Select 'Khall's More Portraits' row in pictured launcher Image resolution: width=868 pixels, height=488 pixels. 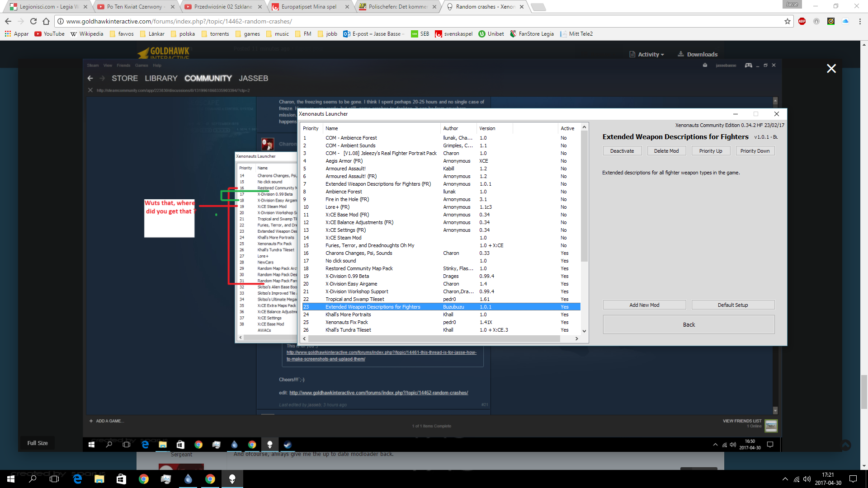click(x=441, y=314)
